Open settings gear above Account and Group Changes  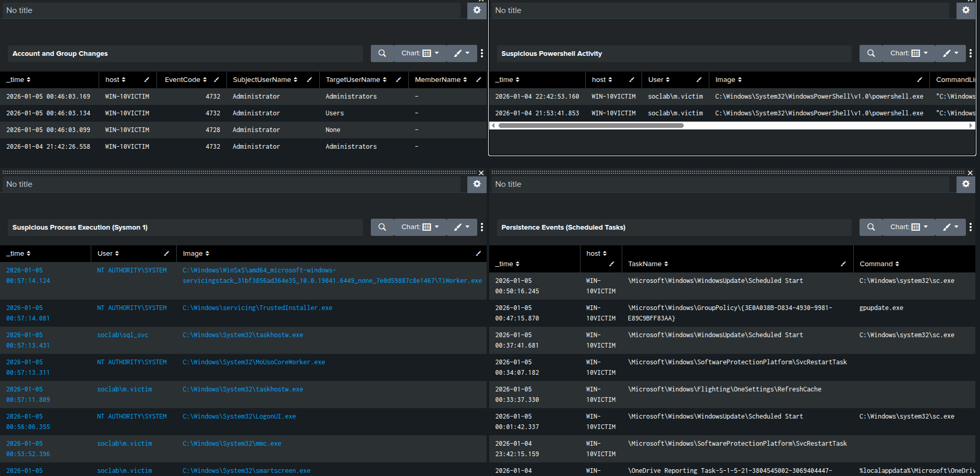click(477, 10)
